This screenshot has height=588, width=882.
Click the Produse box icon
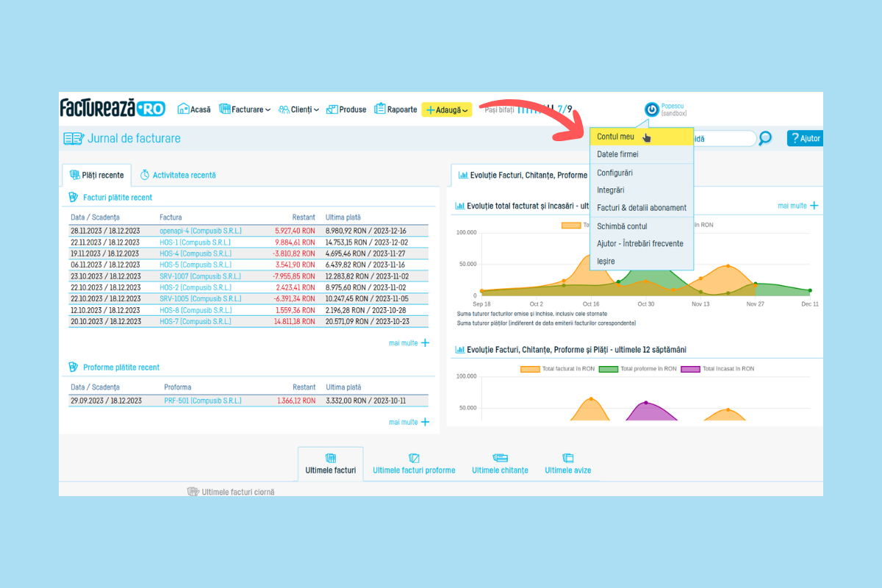tap(332, 109)
